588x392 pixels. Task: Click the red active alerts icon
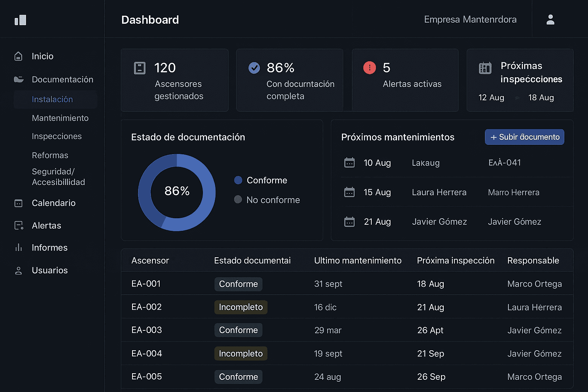(x=369, y=68)
